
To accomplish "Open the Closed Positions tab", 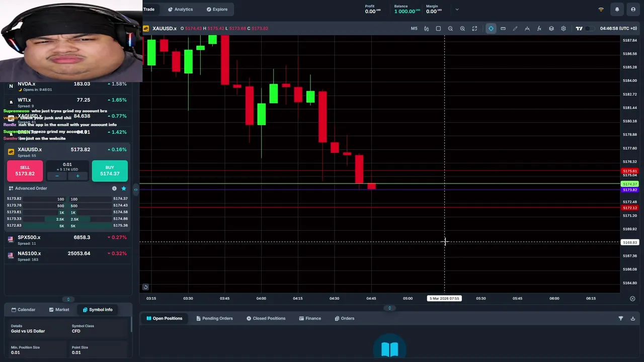I will pyautogui.click(x=266, y=318).
